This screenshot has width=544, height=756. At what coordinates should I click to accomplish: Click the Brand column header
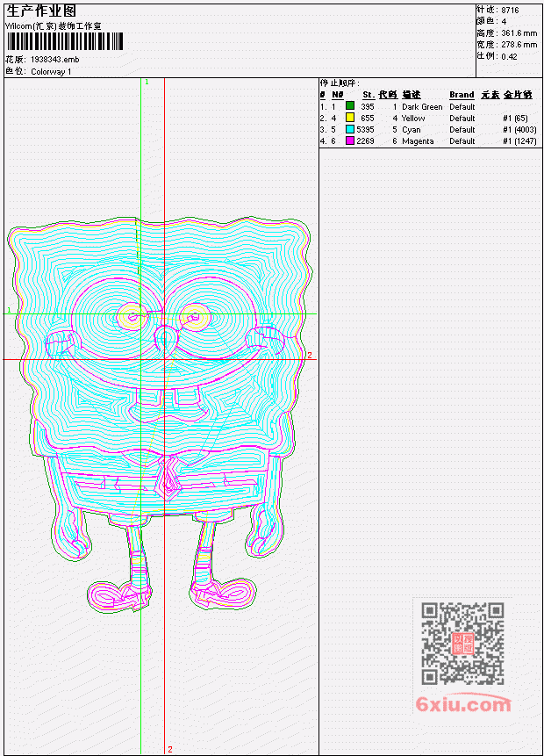point(462,95)
